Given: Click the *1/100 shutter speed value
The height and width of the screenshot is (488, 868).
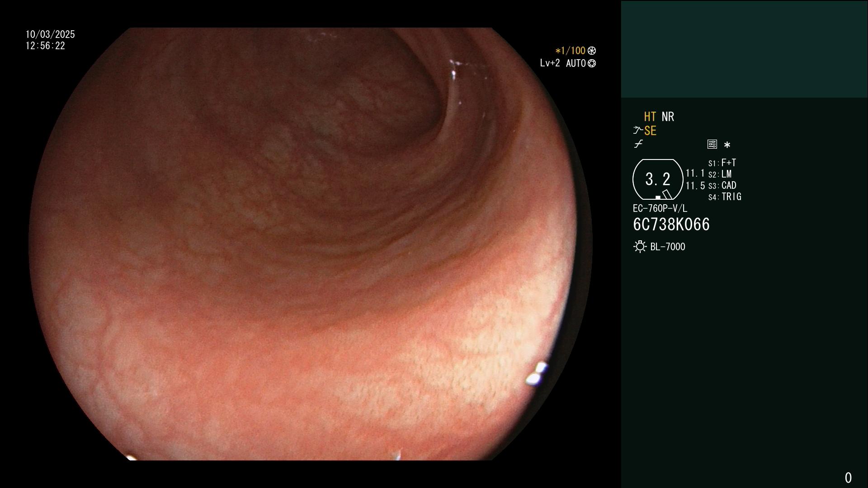Looking at the screenshot, I should 571,51.
